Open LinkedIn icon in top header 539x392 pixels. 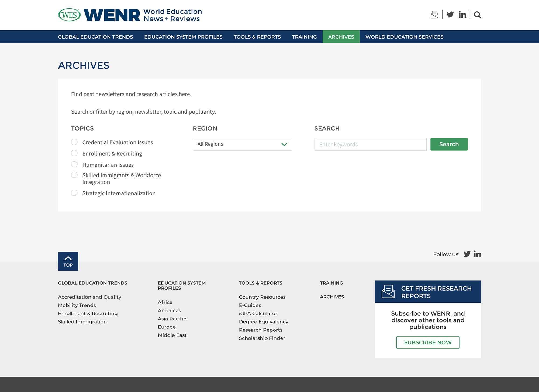462,15
